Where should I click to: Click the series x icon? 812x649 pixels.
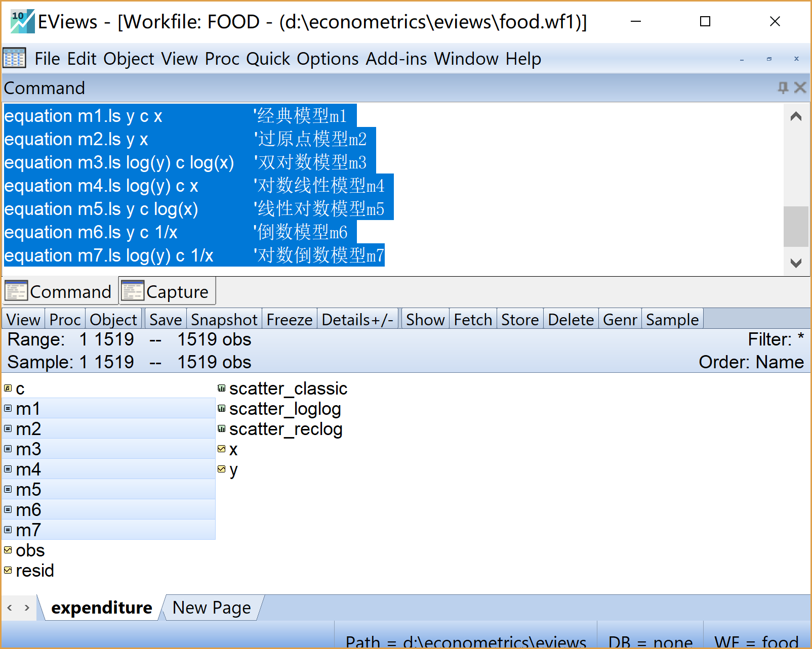(x=221, y=449)
